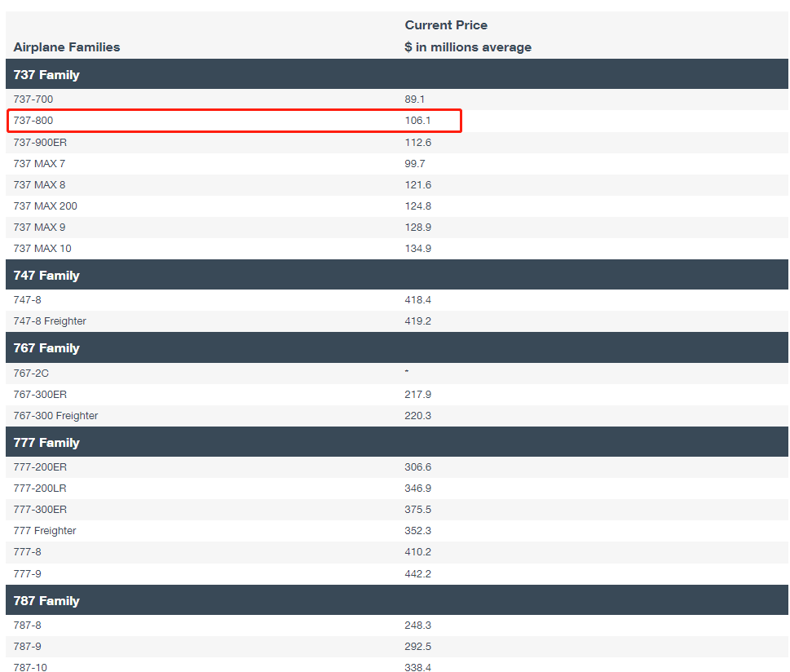Select the 306.6 price value

coord(417,467)
